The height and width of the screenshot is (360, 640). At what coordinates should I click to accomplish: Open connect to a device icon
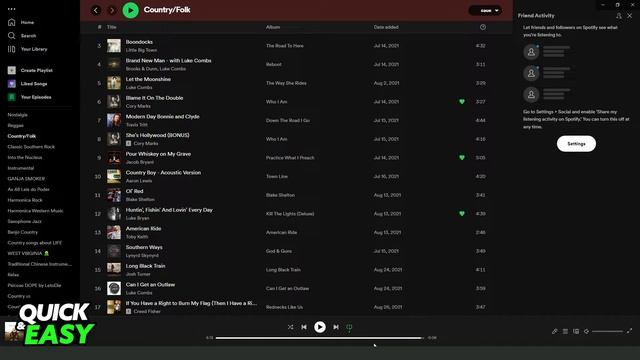(x=576, y=331)
